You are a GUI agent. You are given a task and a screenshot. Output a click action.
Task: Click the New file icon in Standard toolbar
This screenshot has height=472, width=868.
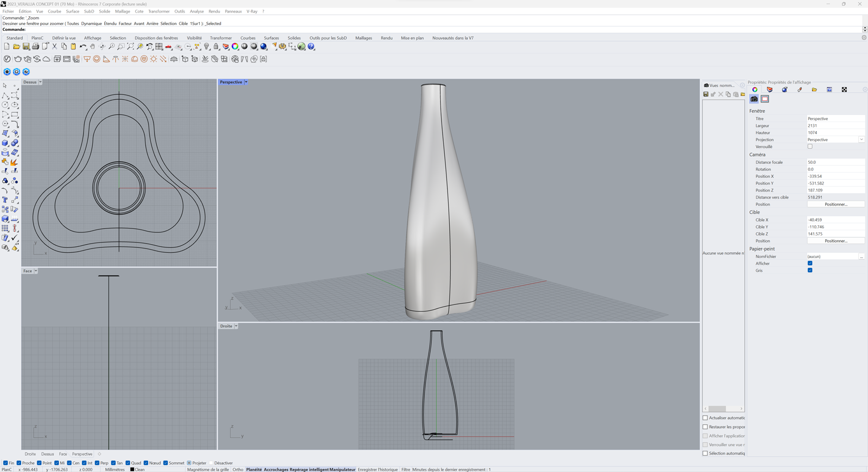coord(7,47)
